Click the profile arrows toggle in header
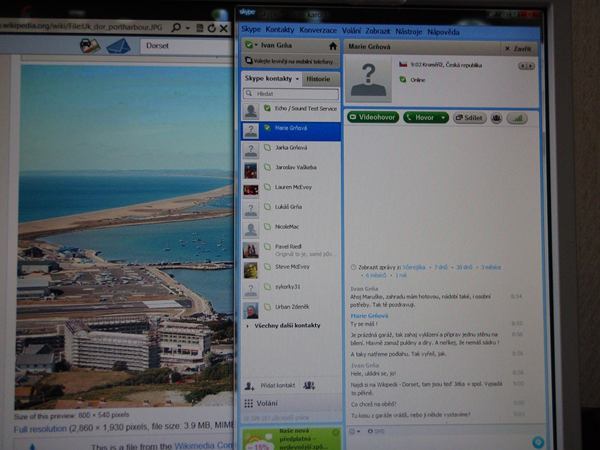The image size is (600, 450). (526, 66)
